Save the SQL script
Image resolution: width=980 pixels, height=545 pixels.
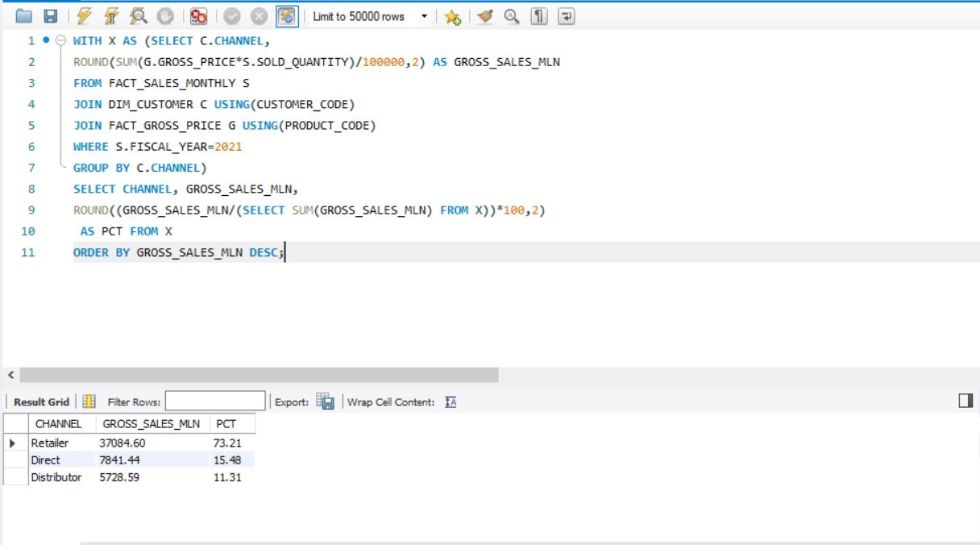(48, 16)
